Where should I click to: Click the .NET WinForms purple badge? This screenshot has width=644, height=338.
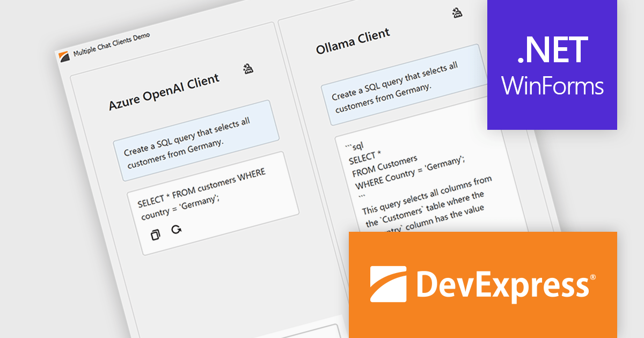(552, 65)
